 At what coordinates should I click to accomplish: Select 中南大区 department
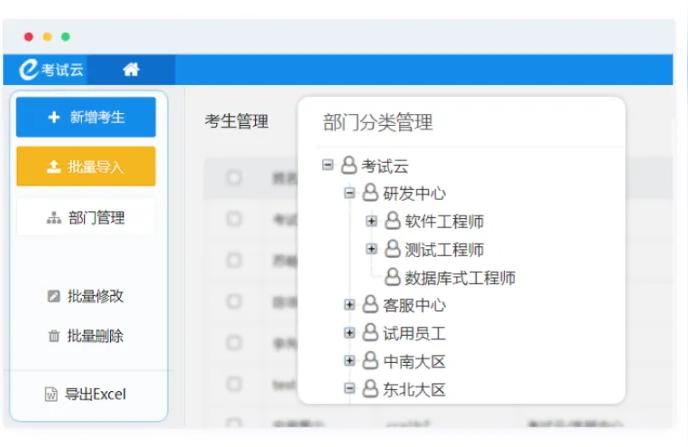pyautogui.click(x=414, y=361)
